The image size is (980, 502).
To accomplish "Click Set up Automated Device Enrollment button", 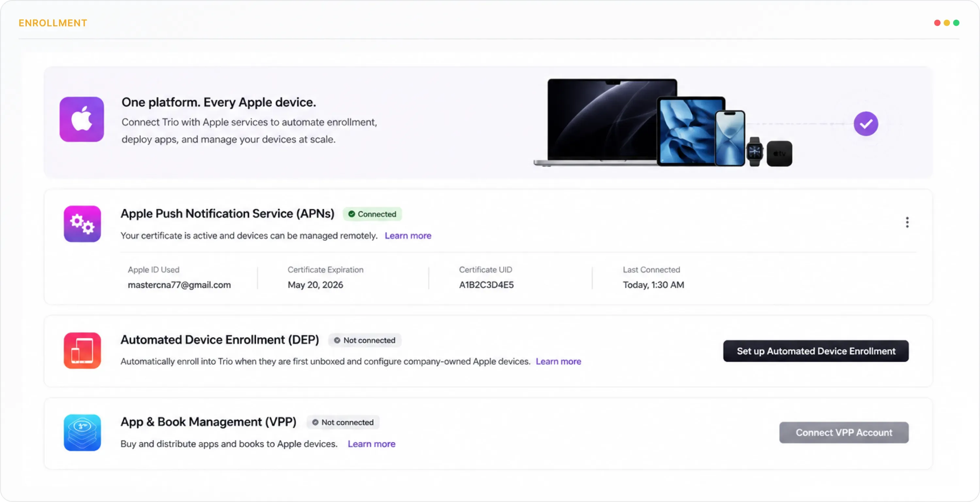I will (x=816, y=351).
